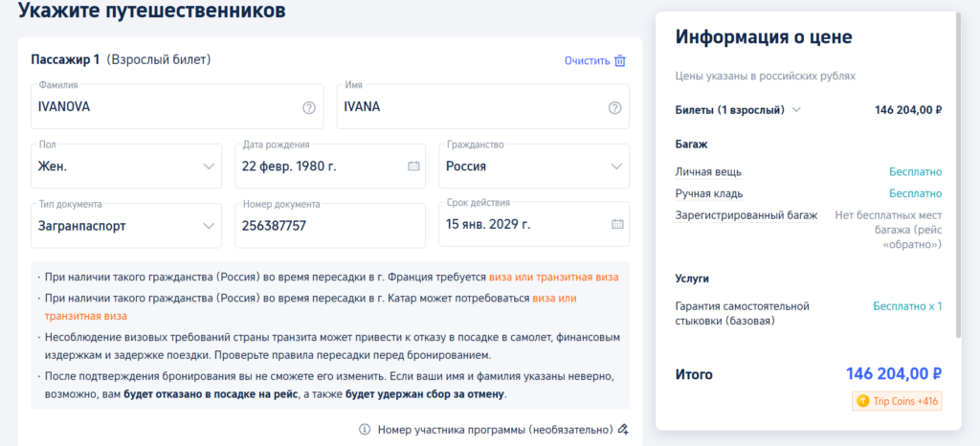
Task: Open the Гражданство dropdown showing Россия
Action: point(533,167)
